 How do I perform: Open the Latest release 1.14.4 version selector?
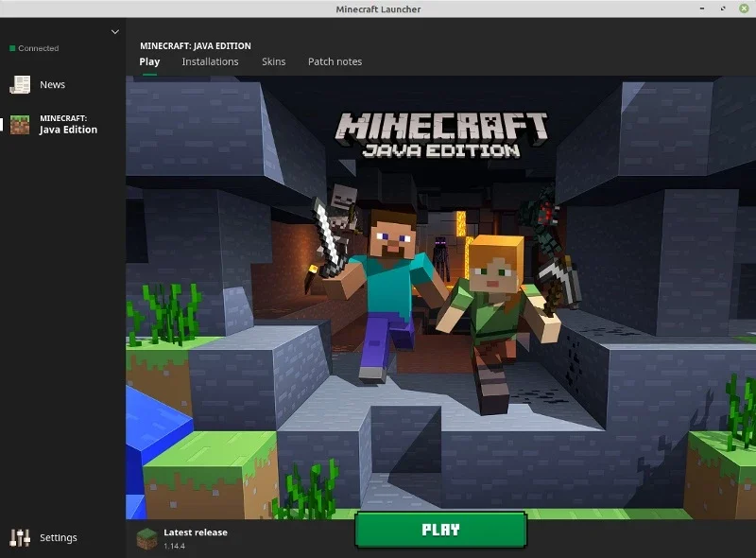click(x=182, y=539)
